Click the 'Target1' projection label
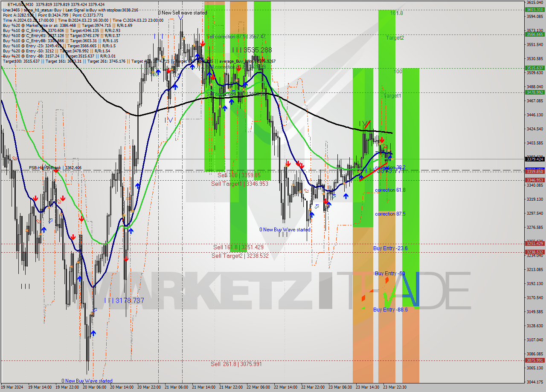The image size is (546, 392). [x=392, y=96]
